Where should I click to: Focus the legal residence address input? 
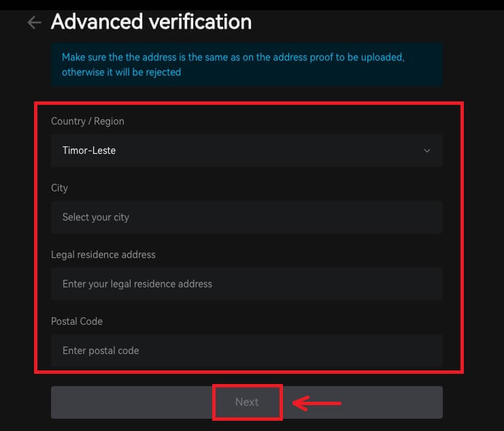click(x=246, y=284)
